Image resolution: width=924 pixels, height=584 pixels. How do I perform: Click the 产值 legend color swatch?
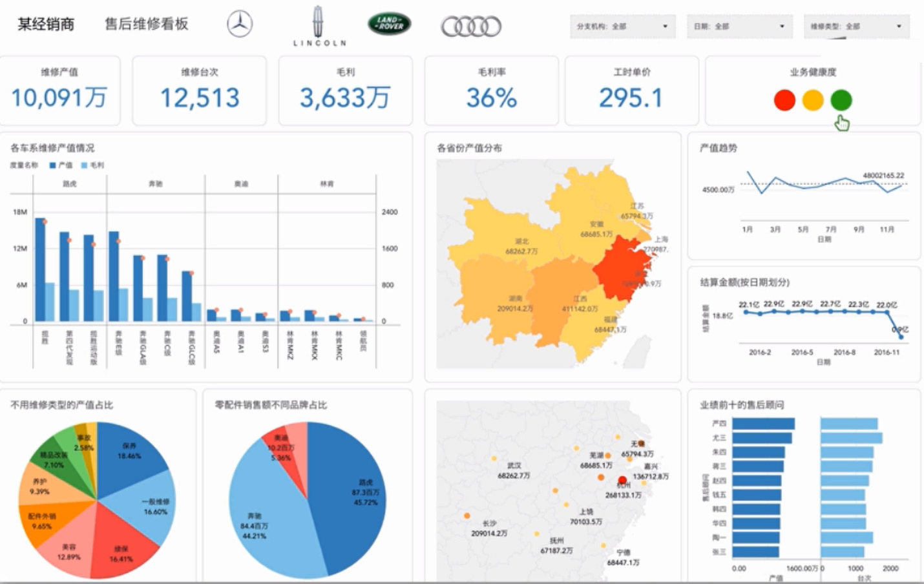[53, 165]
